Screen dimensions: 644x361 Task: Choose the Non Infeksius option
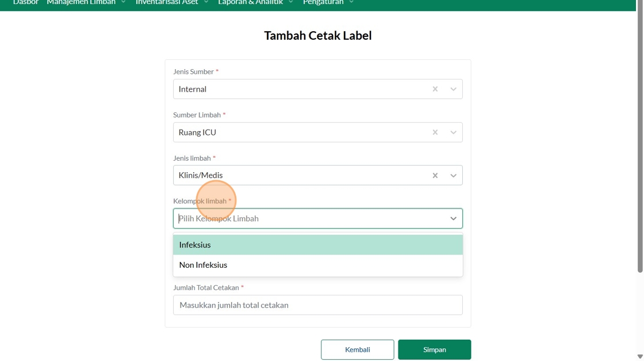coord(318,265)
